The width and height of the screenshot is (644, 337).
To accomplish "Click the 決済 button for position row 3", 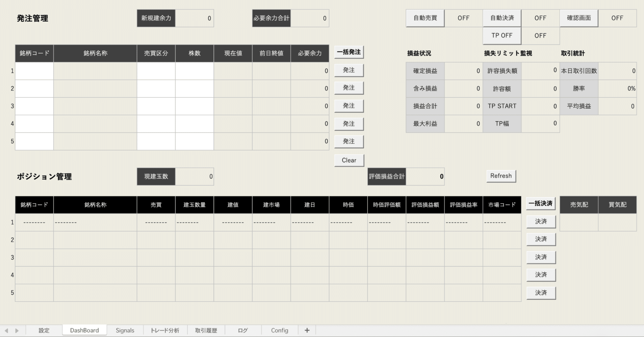I will click(x=540, y=257).
